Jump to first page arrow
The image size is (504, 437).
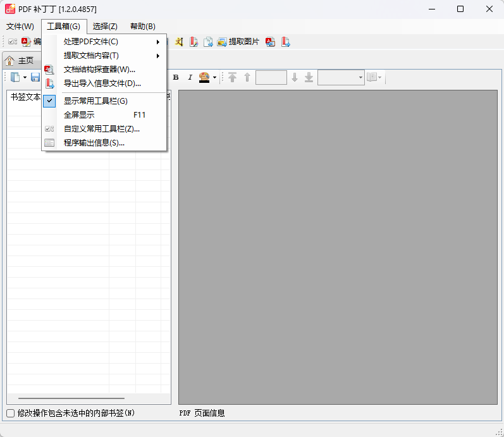coord(232,77)
